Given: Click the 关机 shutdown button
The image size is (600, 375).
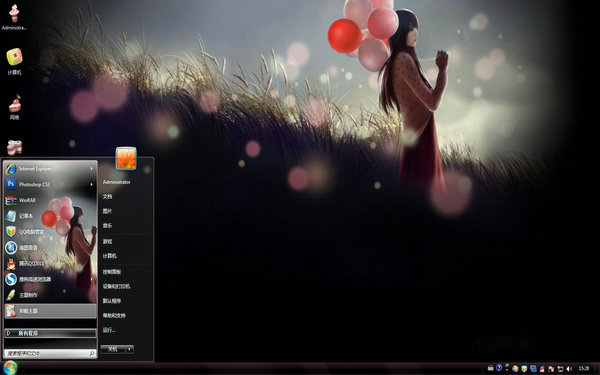Looking at the screenshot, I should 113,349.
